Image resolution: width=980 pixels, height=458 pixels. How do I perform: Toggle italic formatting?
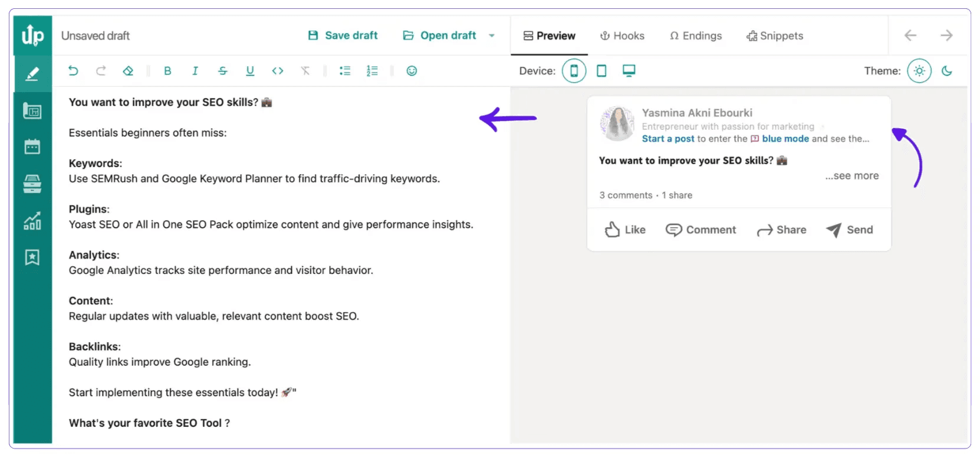(195, 71)
